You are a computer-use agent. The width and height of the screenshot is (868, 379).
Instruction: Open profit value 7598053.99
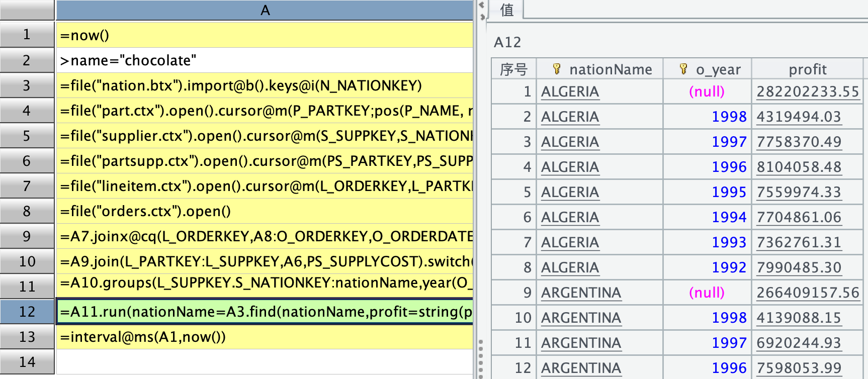click(x=799, y=368)
